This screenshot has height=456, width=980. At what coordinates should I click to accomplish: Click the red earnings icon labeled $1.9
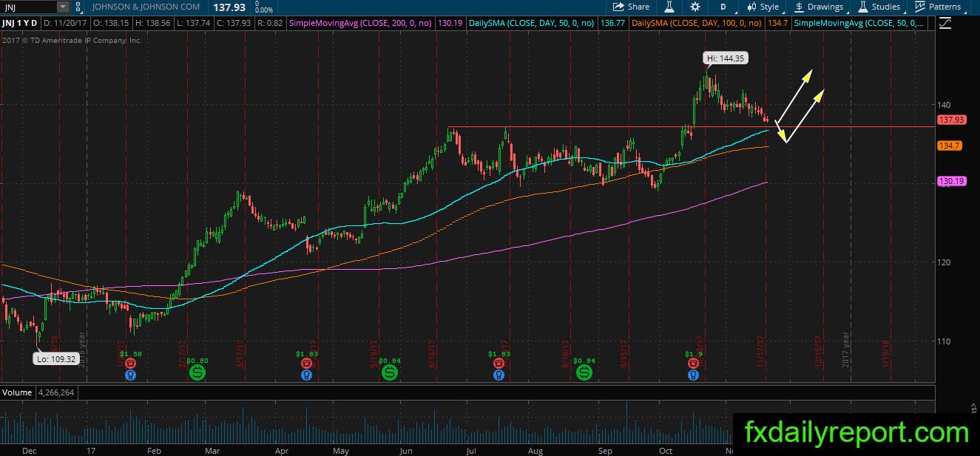click(x=693, y=364)
